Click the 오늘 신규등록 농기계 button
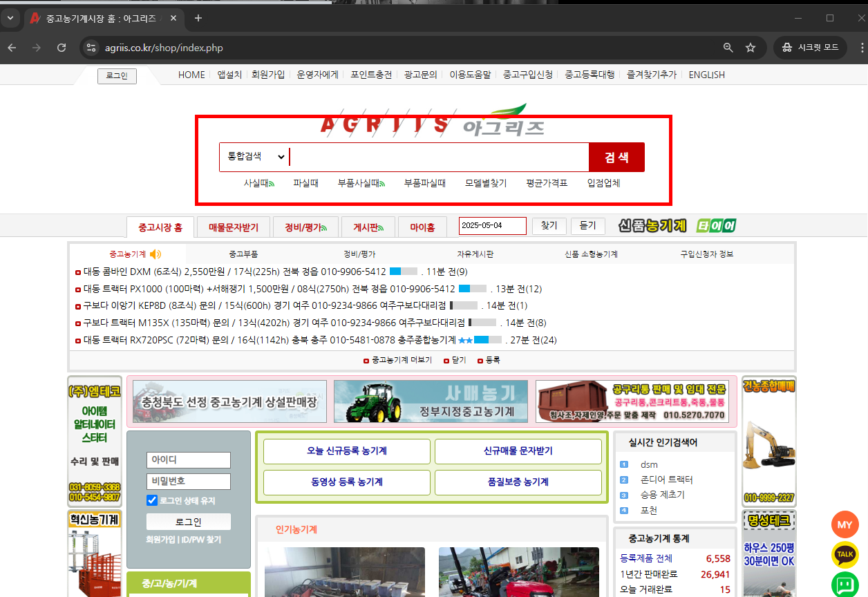This screenshot has height=597, width=868. tap(346, 451)
